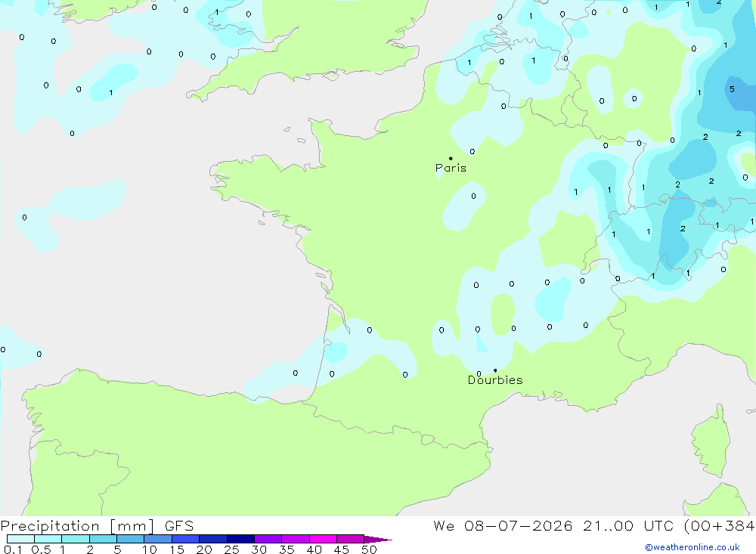Image resolution: width=756 pixels, height=554 pixels.
Task: Click the 25 legend scale label
Action: coord(232,549)
